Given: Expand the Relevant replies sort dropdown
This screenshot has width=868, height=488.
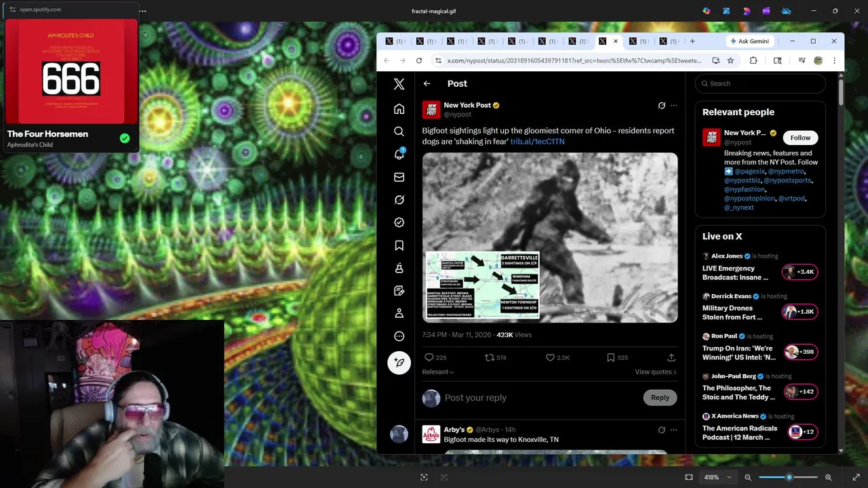Looking at the screenshot, I should click(x=438, y=371).
